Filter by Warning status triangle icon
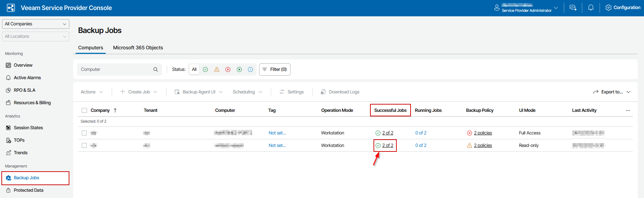 coord(217,69)
